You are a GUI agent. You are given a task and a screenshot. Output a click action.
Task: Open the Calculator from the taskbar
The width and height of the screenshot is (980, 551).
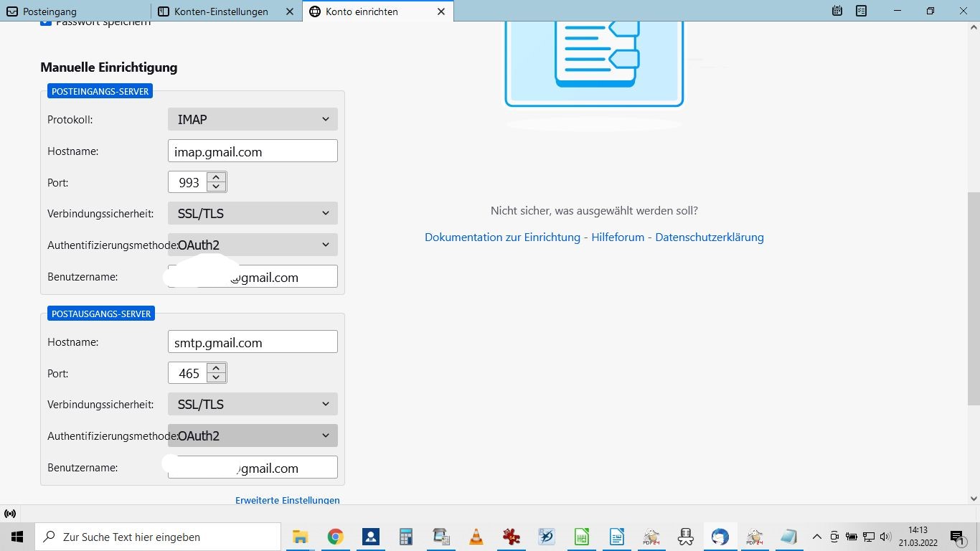tap(406, 537)
